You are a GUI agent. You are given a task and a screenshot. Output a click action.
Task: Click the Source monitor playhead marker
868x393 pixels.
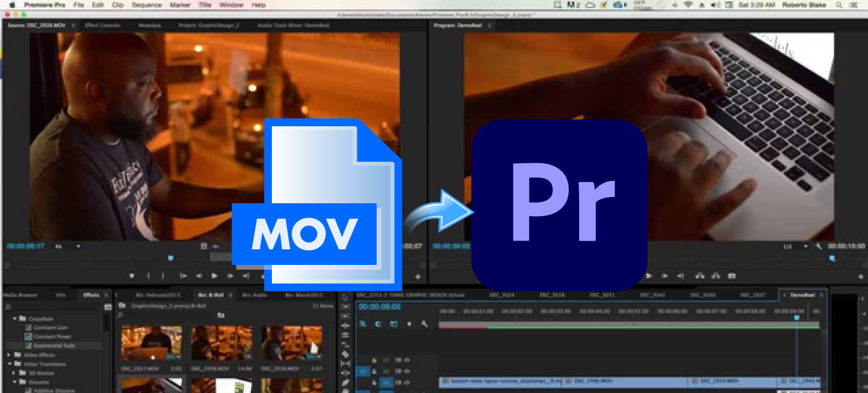(170, 257)
